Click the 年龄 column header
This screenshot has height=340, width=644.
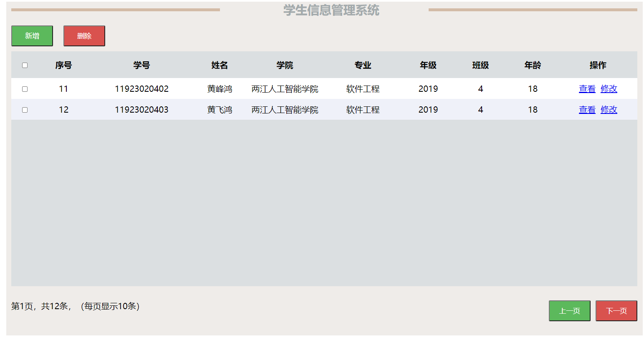point(533,65)
